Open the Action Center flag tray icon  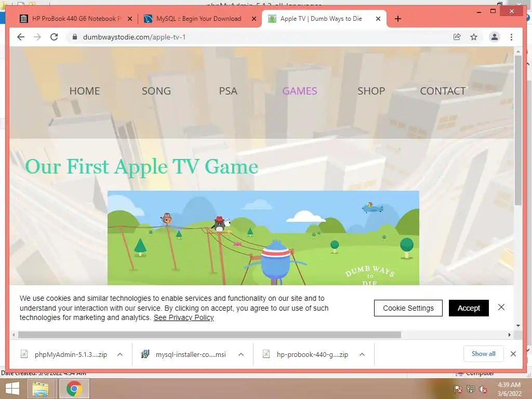point(458,389)
